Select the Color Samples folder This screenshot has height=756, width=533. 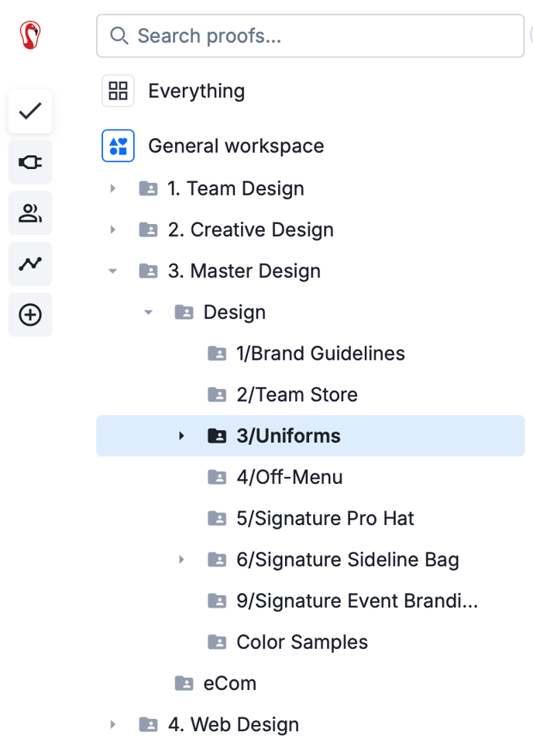[301, 642]
